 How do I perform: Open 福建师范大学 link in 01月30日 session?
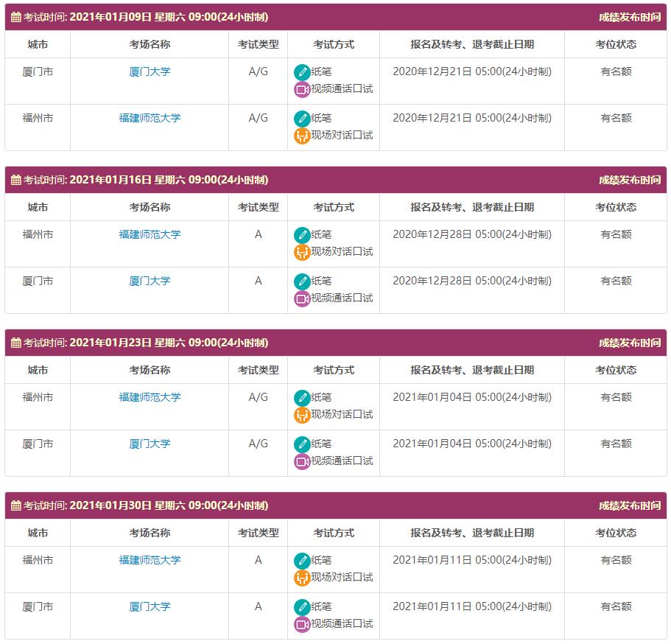tap(150, 560)
